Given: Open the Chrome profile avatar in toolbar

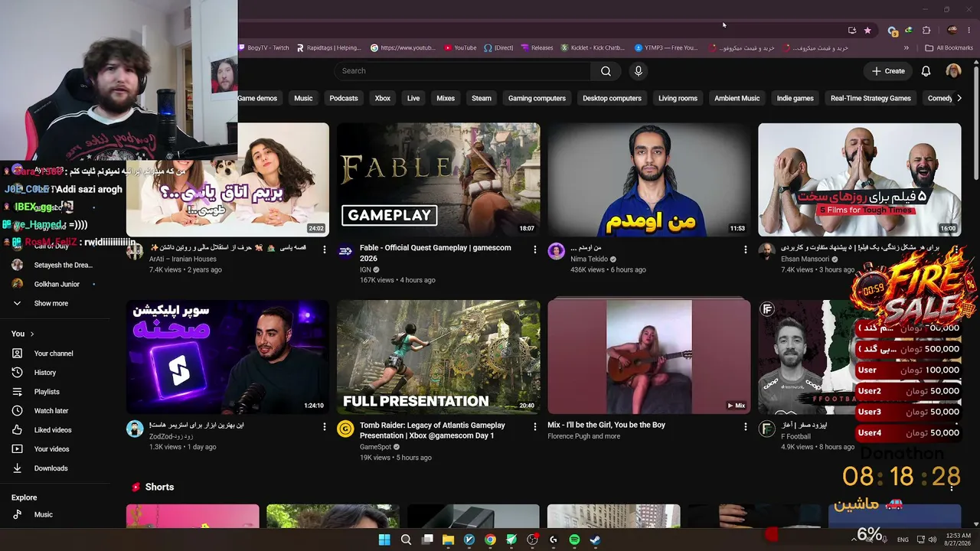Looking at the screenshot, I should [952, 31].
